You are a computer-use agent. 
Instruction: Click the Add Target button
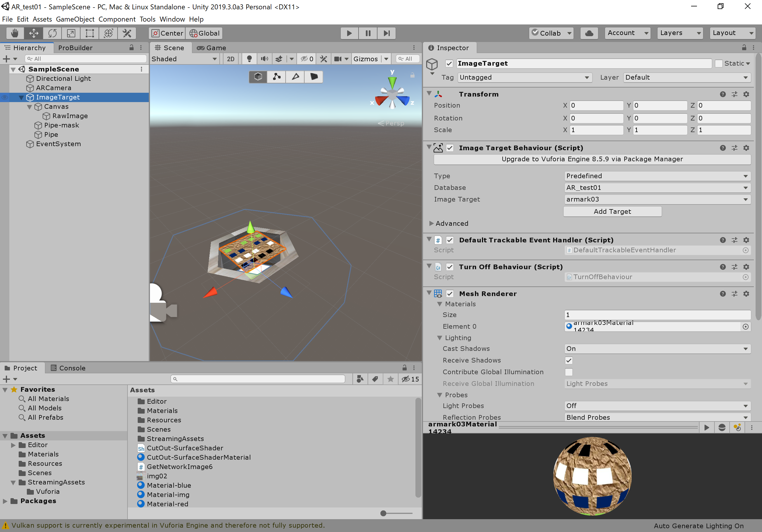(612, 211)
